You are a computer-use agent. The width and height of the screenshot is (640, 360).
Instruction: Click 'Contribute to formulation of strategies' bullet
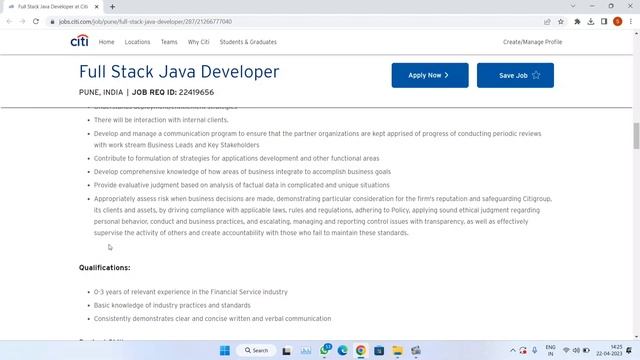tap(236, 158)
